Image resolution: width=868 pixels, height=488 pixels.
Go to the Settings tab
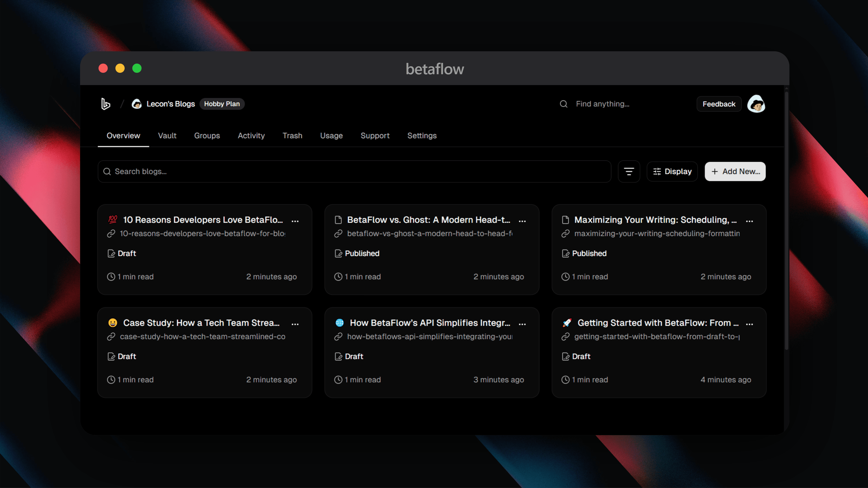(x=422, y=135)
